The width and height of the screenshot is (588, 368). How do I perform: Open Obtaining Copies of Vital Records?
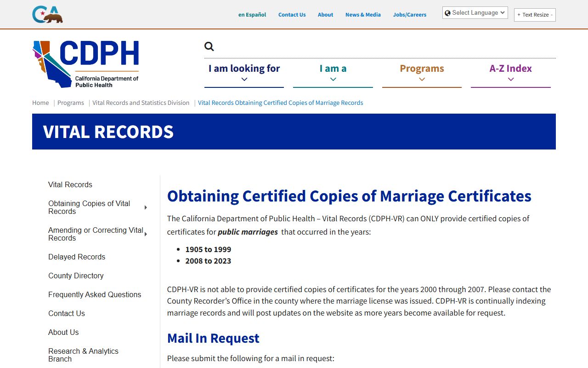pyautogui.click(x=89, y=207)
